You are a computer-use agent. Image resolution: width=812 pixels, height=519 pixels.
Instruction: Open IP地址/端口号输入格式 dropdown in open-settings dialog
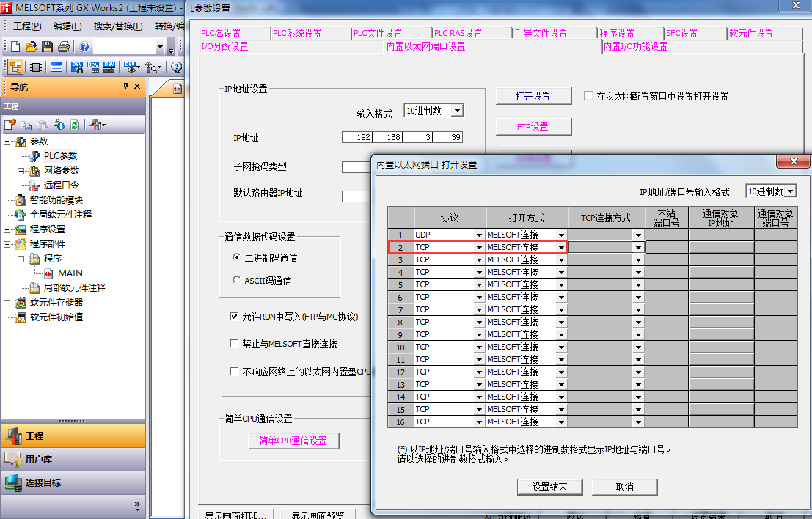click(x=790, y=191)
